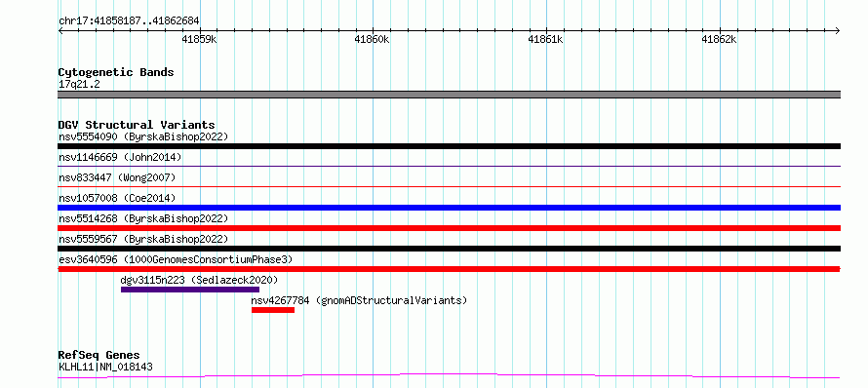The height and width of the screenshot is (388, 868).
Task: Click the Cytogenetic Bands track heading
Action: 116,72
